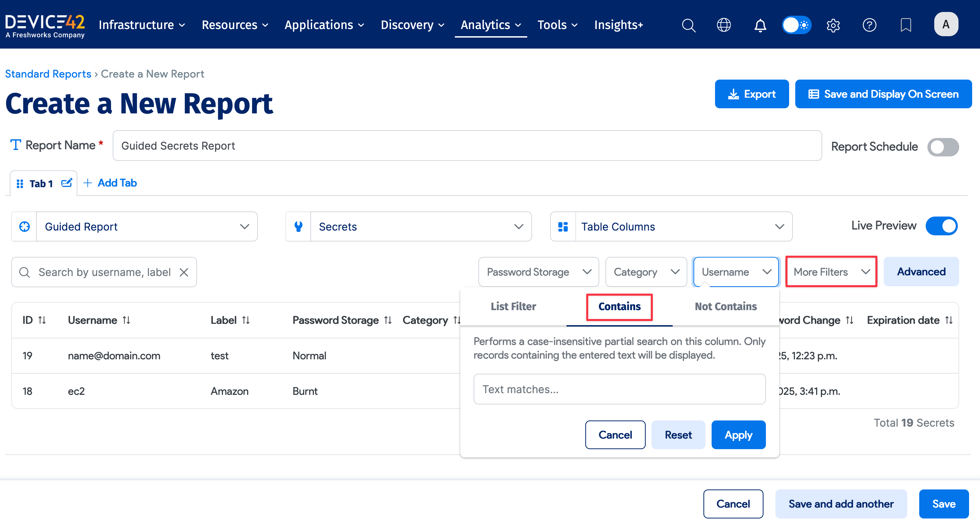The width and height of the screenshot is (980, 526).
Task: Click the Standard Reports breadcrumb link
Action: pos(48,74)
